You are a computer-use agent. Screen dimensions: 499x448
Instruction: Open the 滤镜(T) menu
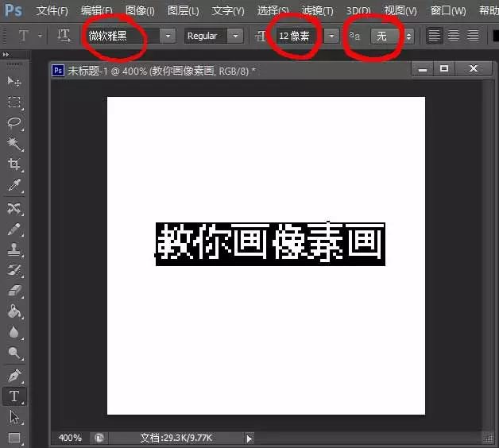pyautogui.click(x=317, y=11)
